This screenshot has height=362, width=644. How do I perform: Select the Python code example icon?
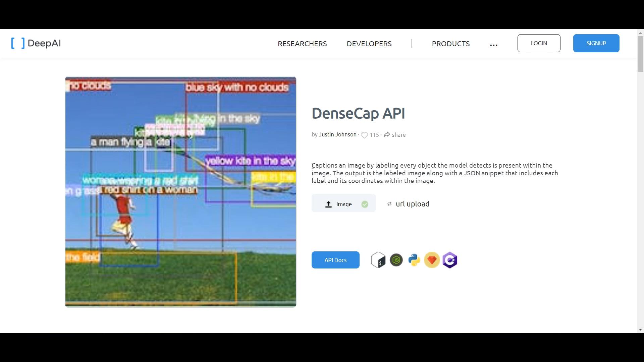pyautogui.click(x=414, y=260)
